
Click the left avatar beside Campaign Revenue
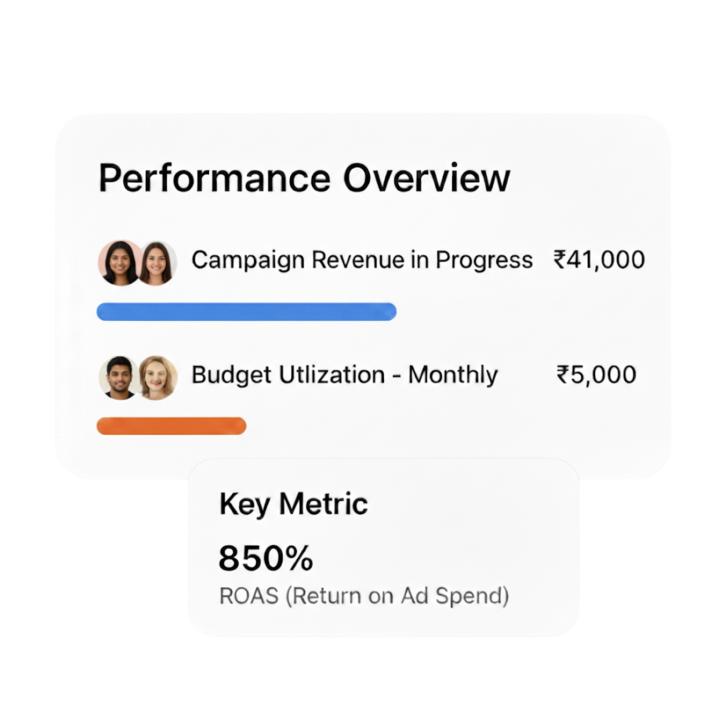(x=119, y=262)
